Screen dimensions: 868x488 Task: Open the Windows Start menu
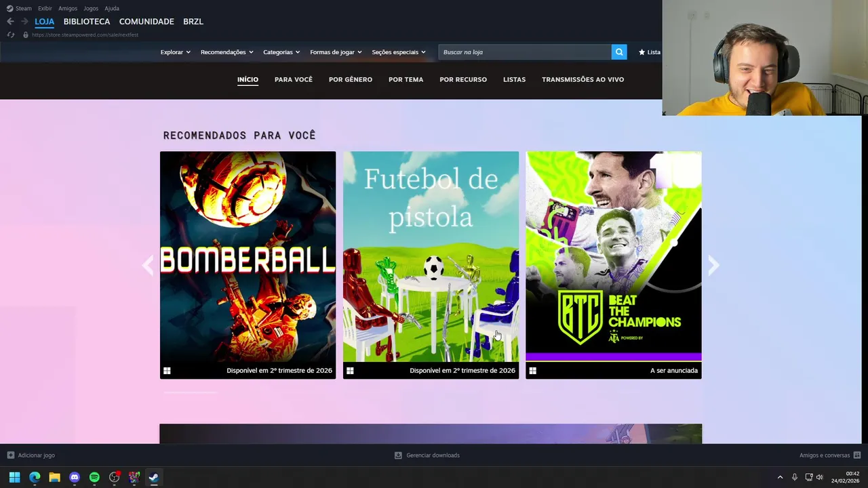click(14, 477)
